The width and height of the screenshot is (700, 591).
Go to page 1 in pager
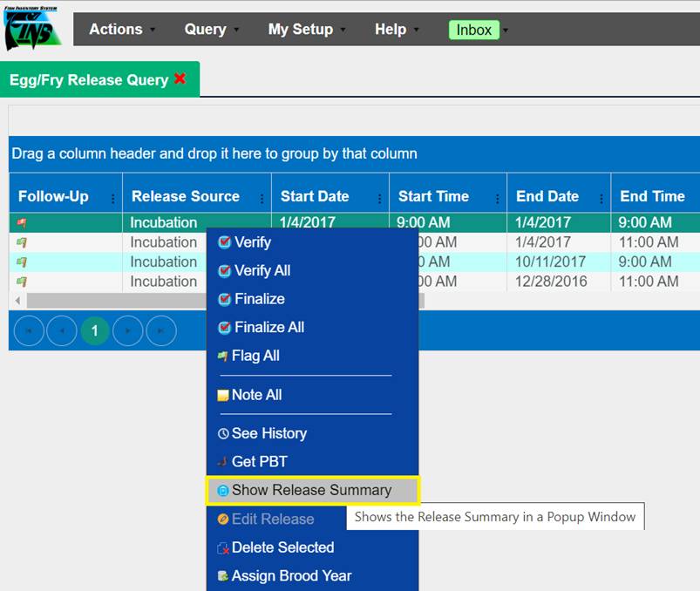(x=95, y=331)
